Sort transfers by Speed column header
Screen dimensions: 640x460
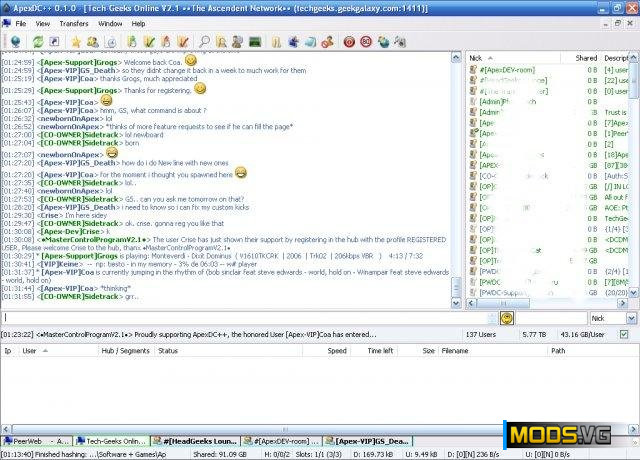pos(337,351)
